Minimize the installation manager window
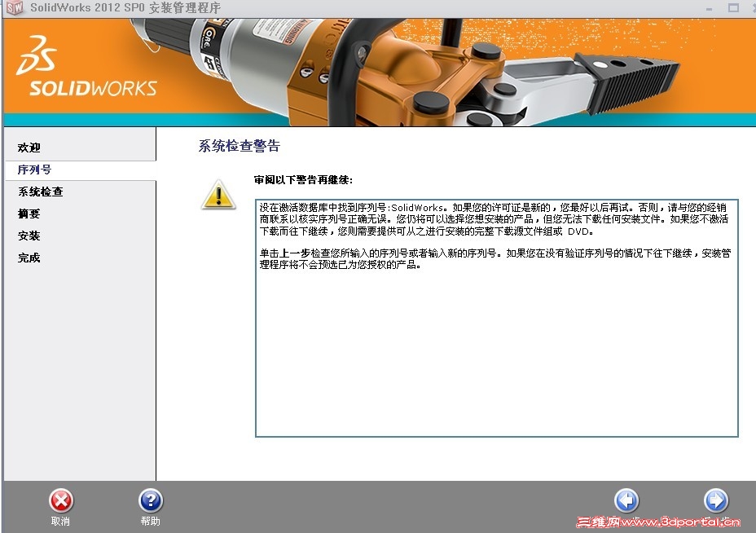Viewport: 756px width, 533px height. click(709, 8)
